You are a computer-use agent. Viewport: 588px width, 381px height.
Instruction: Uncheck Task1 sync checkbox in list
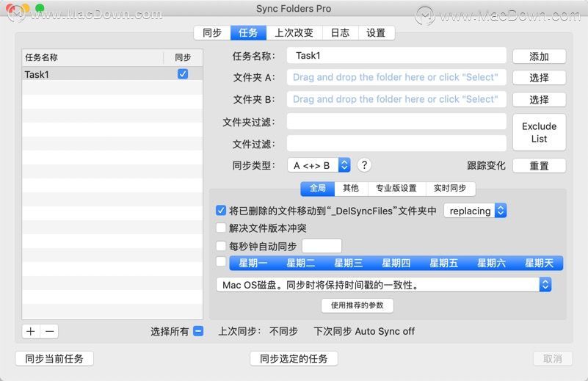[183, 74]
